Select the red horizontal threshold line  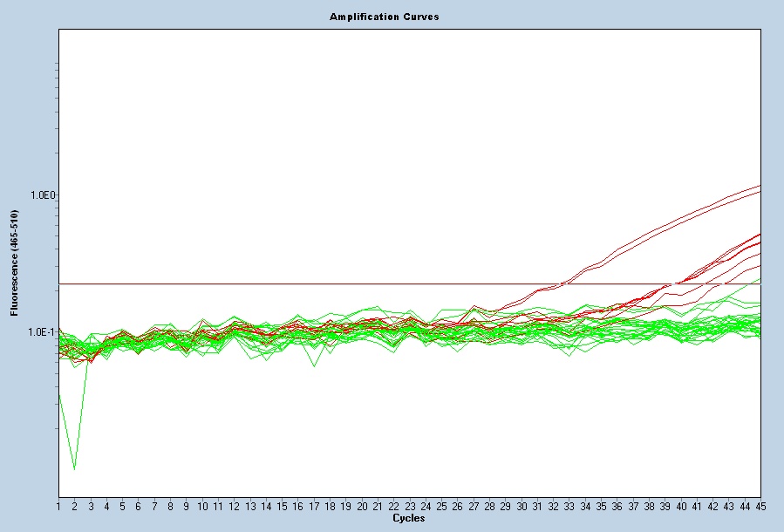point(262,283)
